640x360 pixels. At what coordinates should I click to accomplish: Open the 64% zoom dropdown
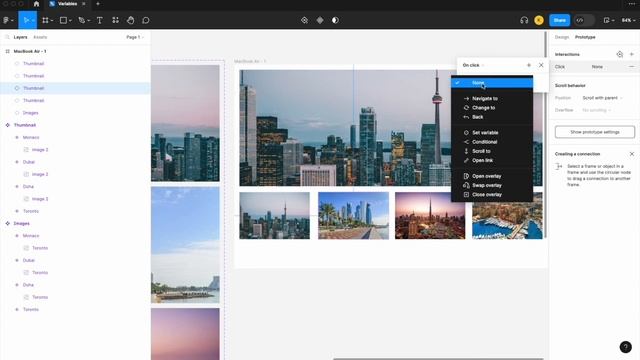628,20
